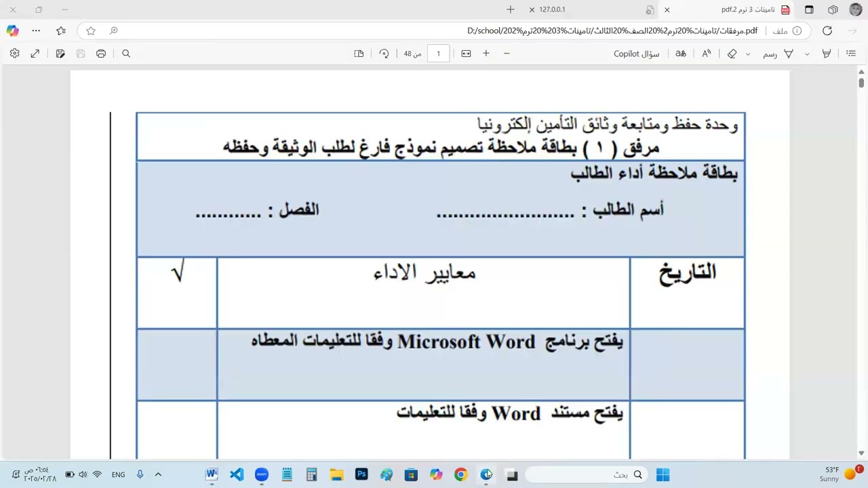The height and width of the screenshot is (488, 868).
Task: Close the تامينات 3 ترم 2.pdf tab
Action: click(667, 9)
